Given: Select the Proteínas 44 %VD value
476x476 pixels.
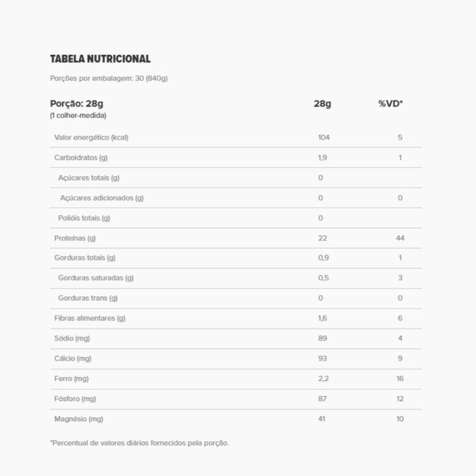Looking at the screenshot, I should coord(400,239).
